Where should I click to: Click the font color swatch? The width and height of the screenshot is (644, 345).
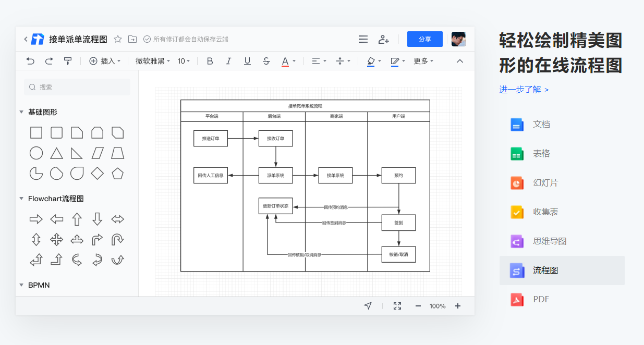[286, 61]
